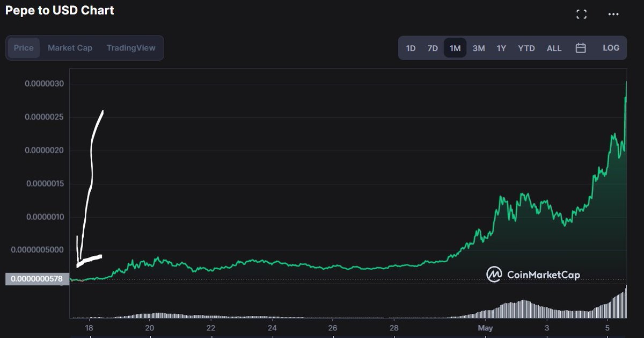This screenshot has height=338, width=644.
Task: Choose the 3M time range
Action: [478, 48]
